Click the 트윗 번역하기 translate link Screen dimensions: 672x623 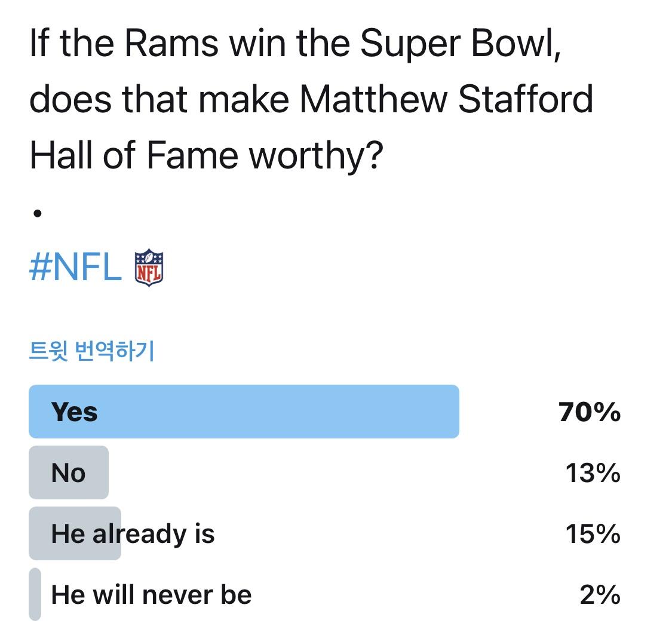click(92, 352)
